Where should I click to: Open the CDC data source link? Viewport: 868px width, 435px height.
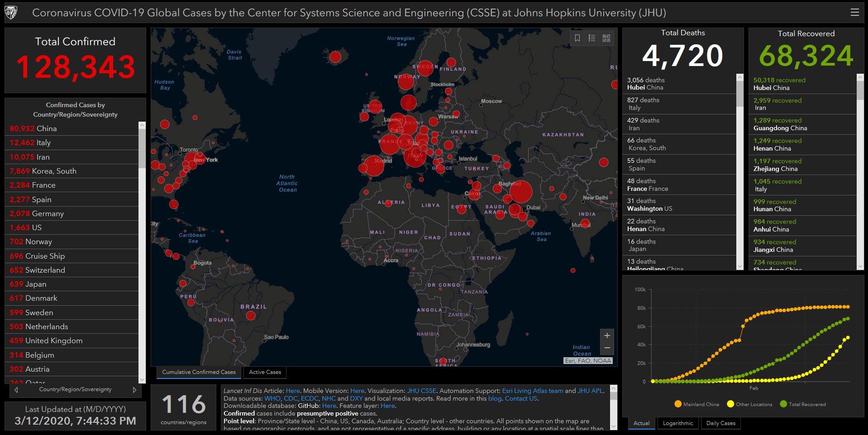(291, 398)
